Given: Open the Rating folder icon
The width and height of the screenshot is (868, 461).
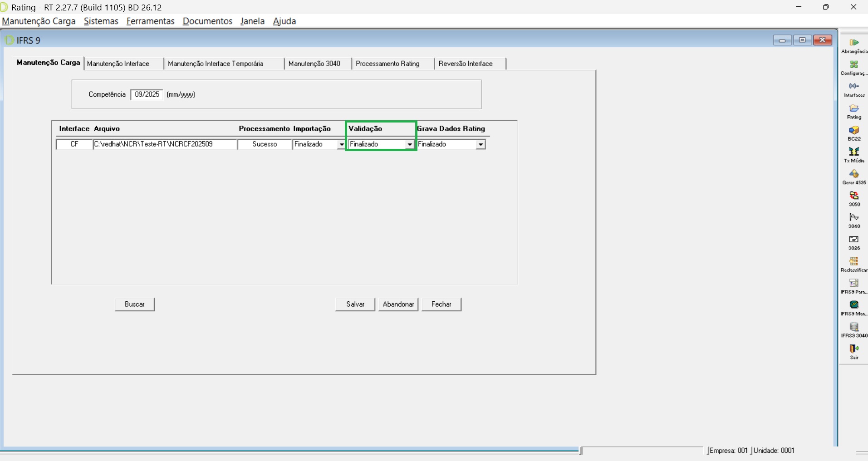Looking at the screenshot, I should click(854, 108).
